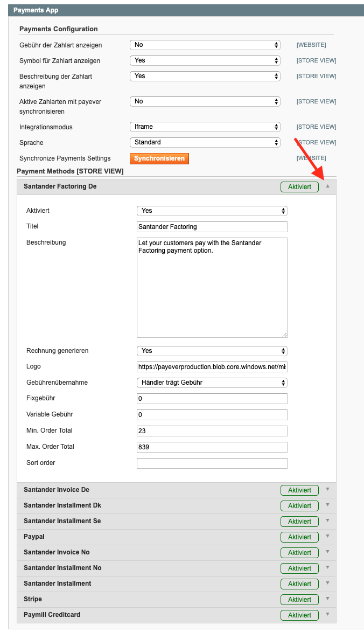Expand the Santander Installment Dk arrow
The image size is (364, 632).
coord(327,505)
